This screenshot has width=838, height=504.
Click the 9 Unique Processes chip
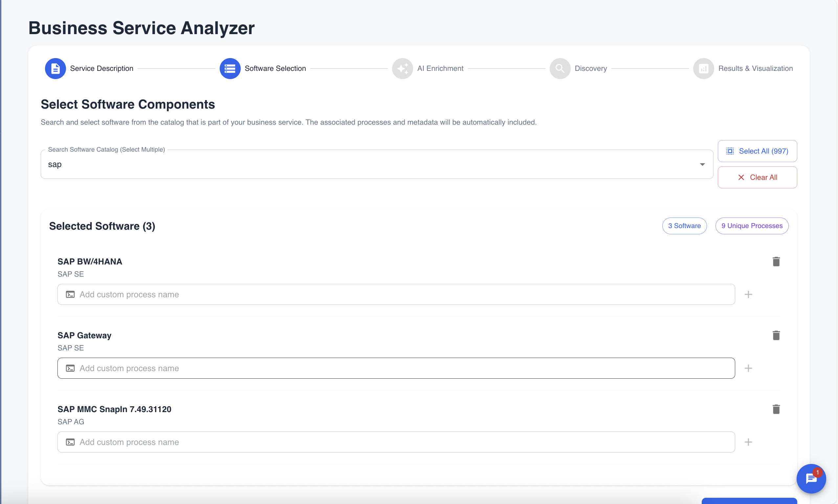pos(752,226)
